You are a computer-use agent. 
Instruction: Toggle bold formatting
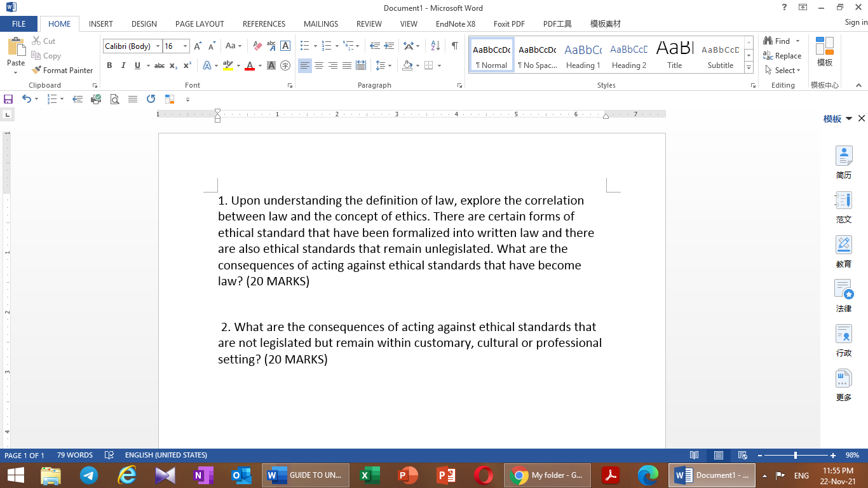point(109,65)
